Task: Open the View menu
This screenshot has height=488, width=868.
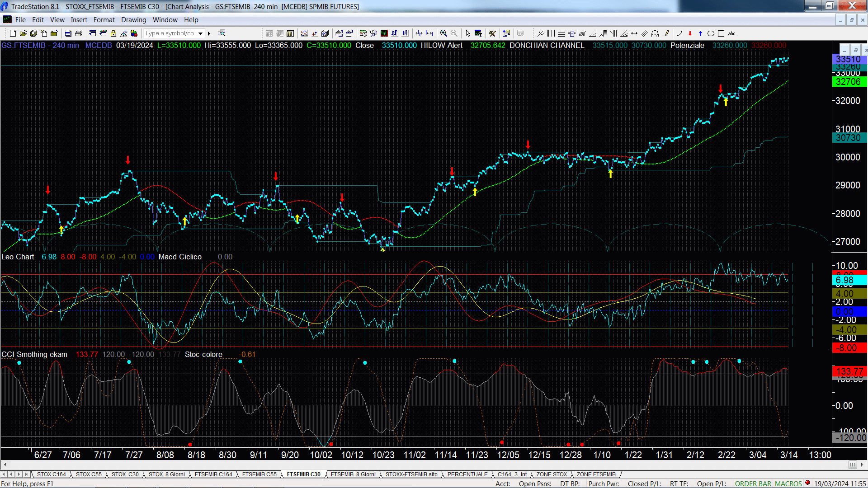Action: point(57,19)
